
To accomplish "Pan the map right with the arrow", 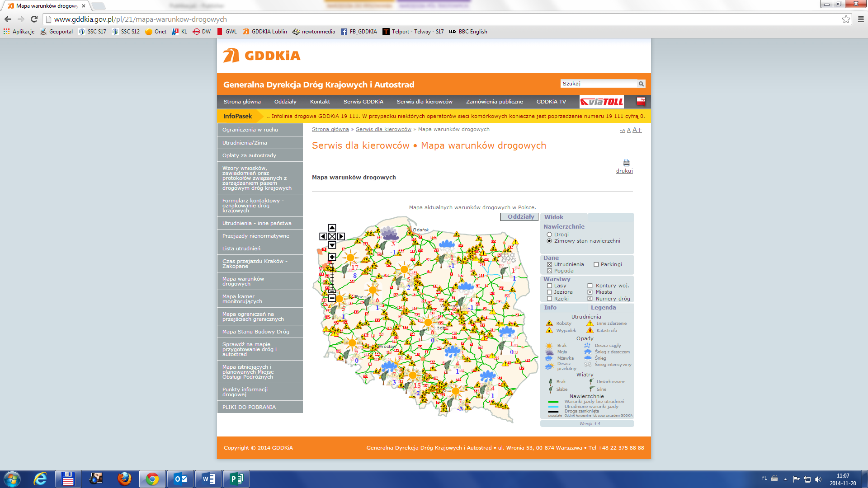I will pos(341,236).
